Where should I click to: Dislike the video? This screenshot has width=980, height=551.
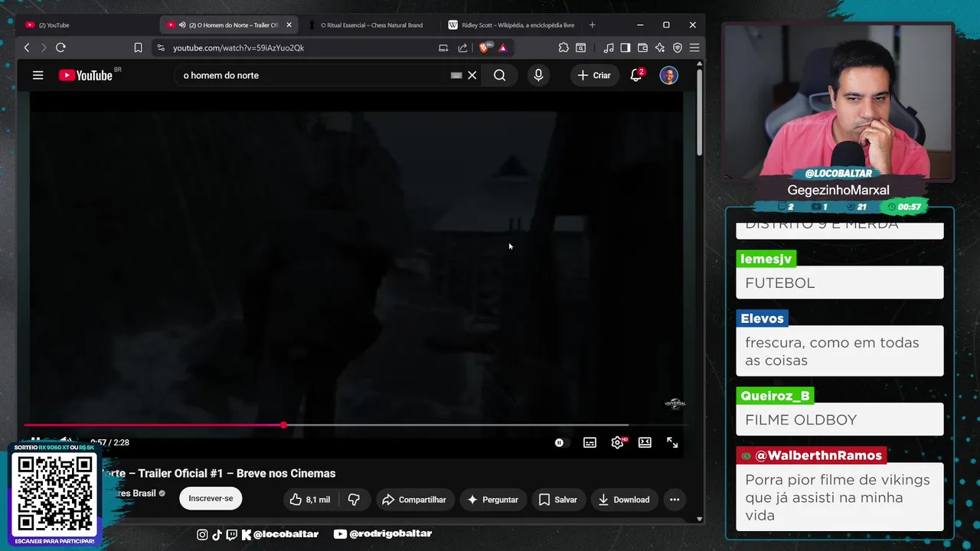click(354, 500)
